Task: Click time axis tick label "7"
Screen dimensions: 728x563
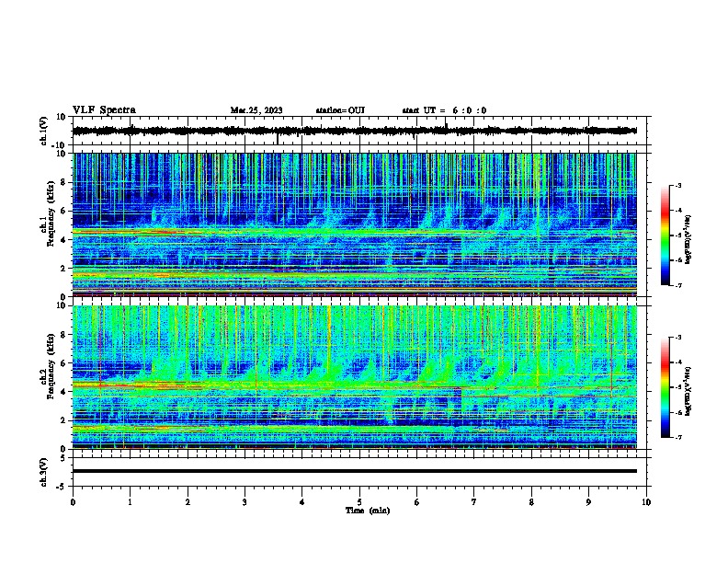Action: pos(474,502)
